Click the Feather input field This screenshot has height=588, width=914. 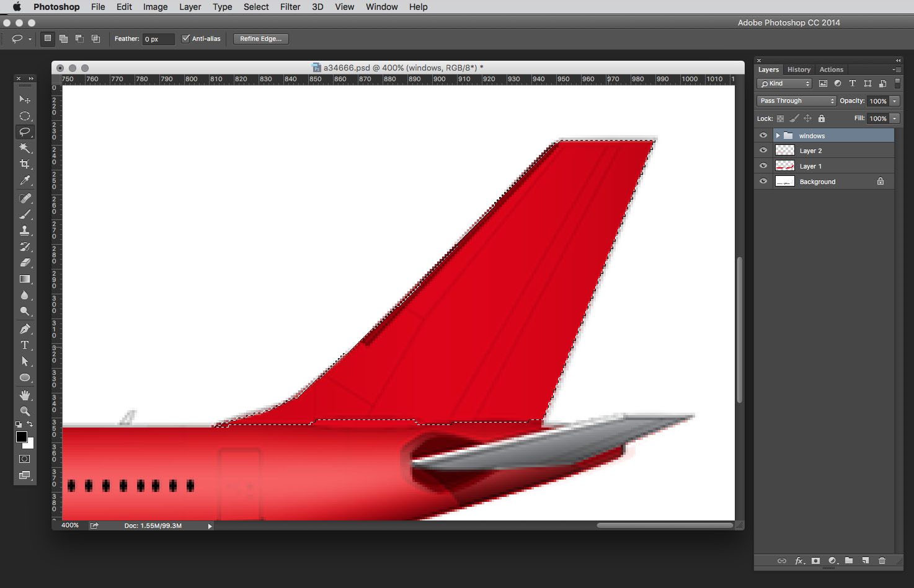[x=158, y=39]
